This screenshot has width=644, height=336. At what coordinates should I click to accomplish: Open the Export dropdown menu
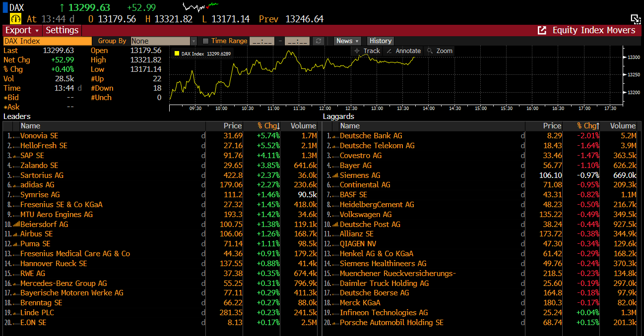(22, 30)
